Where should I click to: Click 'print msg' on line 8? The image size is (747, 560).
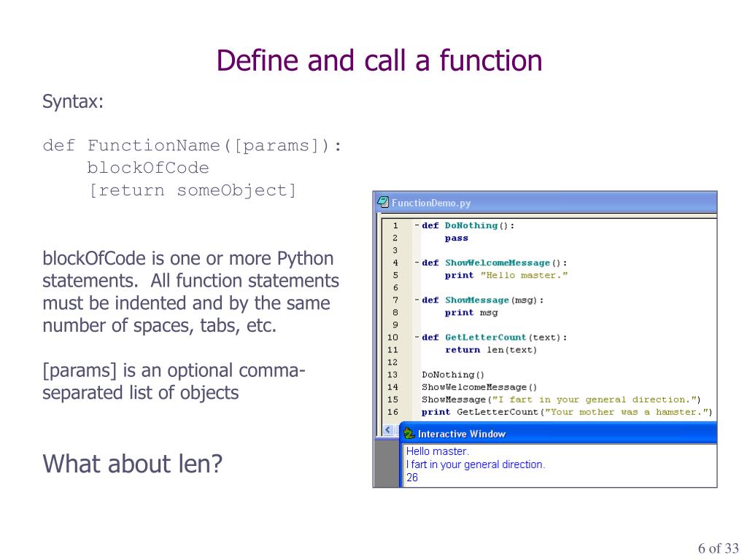point(471,312)
